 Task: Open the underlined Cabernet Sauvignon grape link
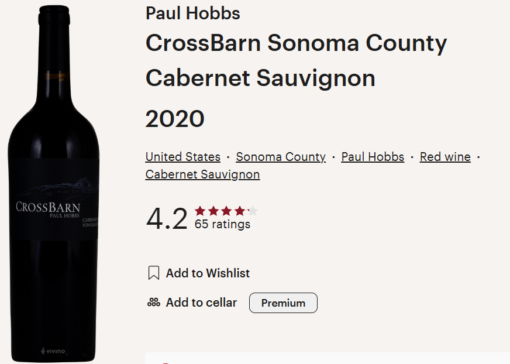202,175
